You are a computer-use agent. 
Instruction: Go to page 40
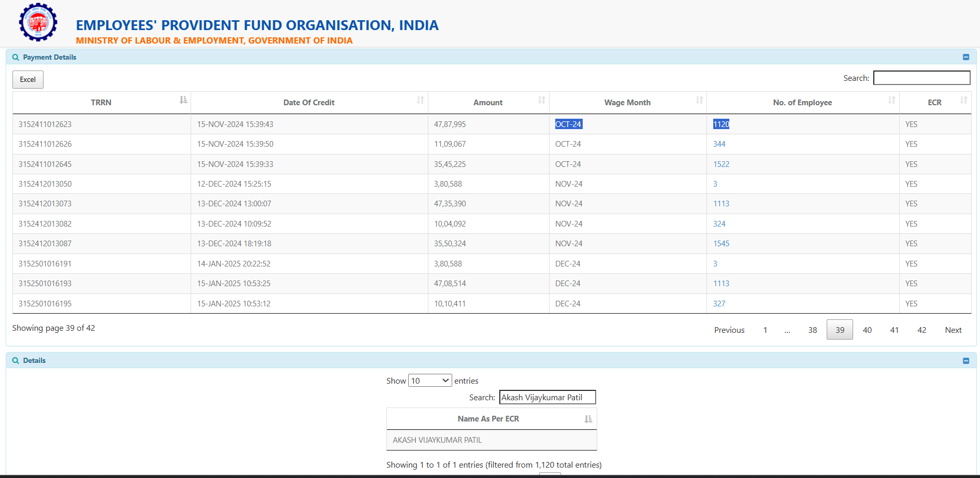pos(867,330)
